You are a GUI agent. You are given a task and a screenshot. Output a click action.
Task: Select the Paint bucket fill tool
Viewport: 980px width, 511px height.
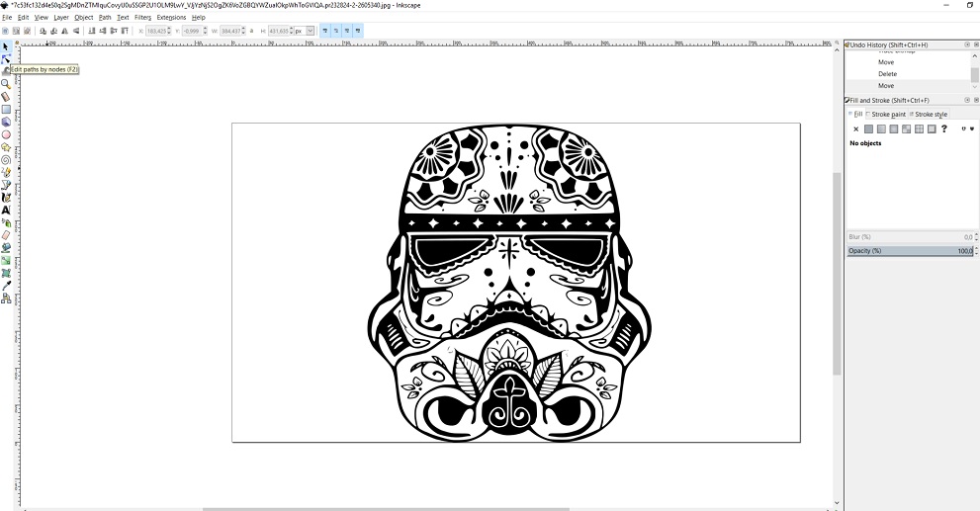tap(6, 247)
